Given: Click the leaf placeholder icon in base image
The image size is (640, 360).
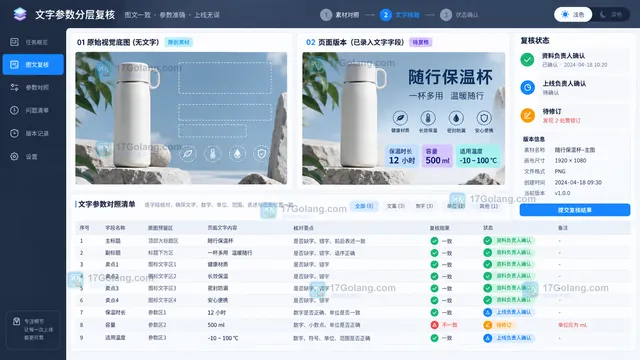Looking at the screenshot, I should pyautogui.click(x=188, y=154).
